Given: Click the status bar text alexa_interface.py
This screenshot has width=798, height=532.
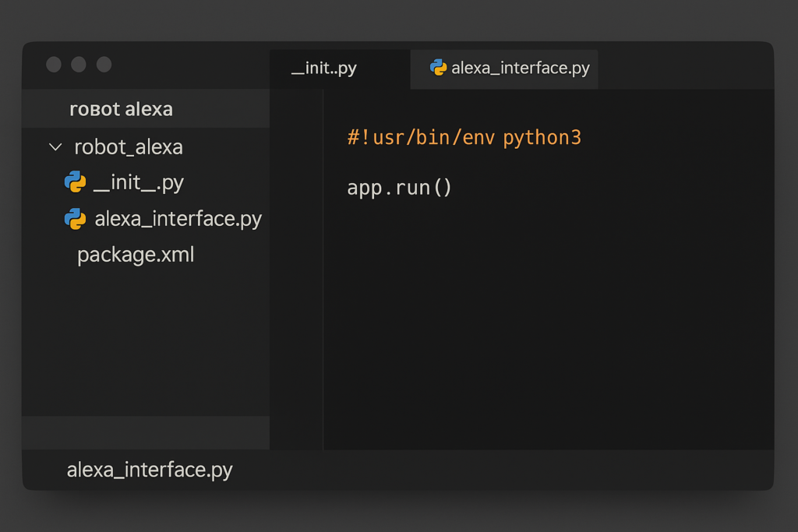Looking at the screenshot, I should pos(150,470).
